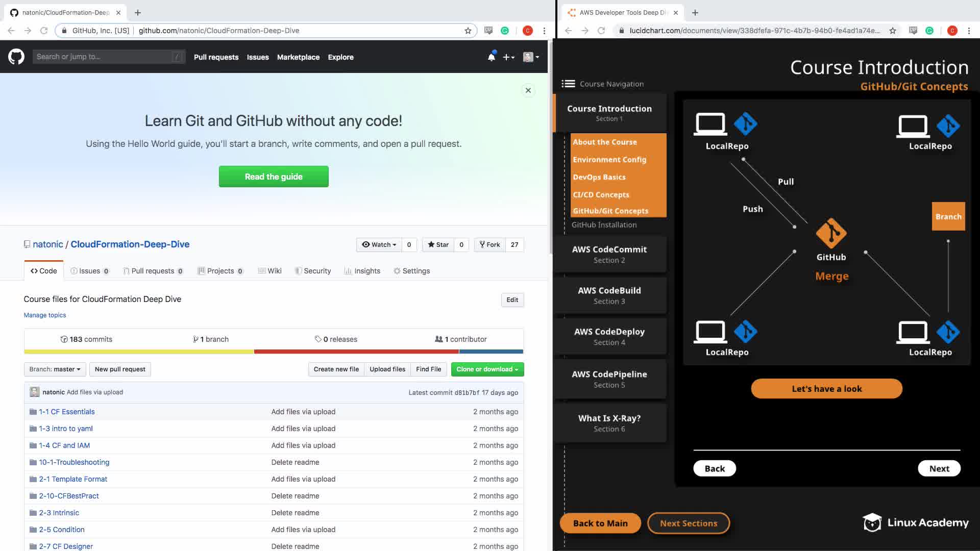Click the Read the guide button

coord(274,177)
